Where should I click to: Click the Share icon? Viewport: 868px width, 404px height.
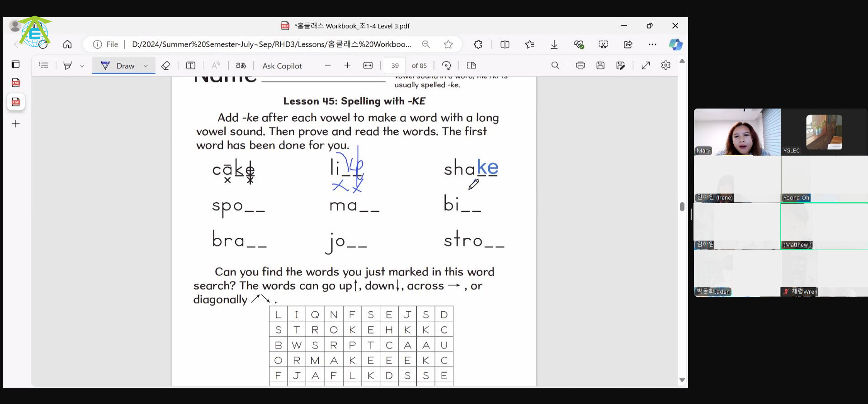[628, 44]
